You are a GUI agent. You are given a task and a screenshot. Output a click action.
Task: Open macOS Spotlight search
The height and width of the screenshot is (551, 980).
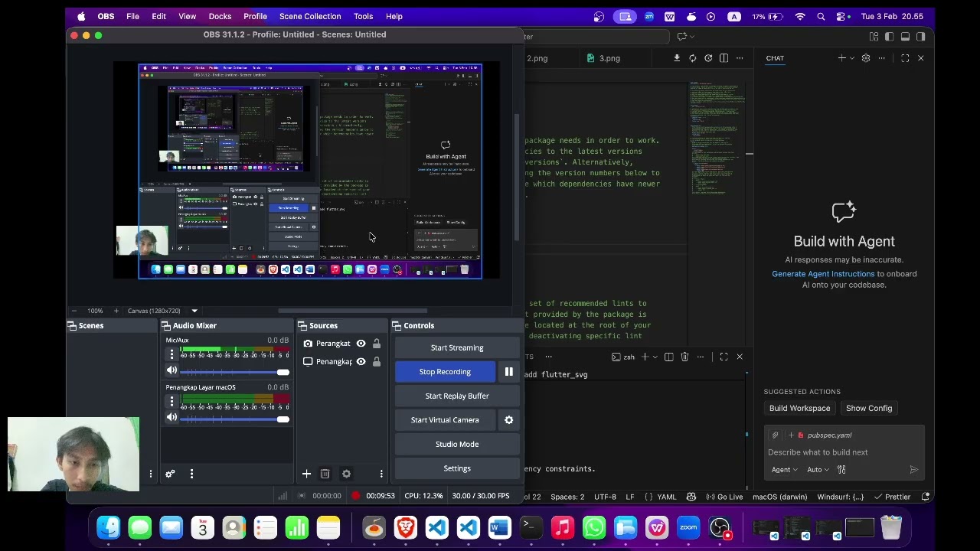pos(821,16)
